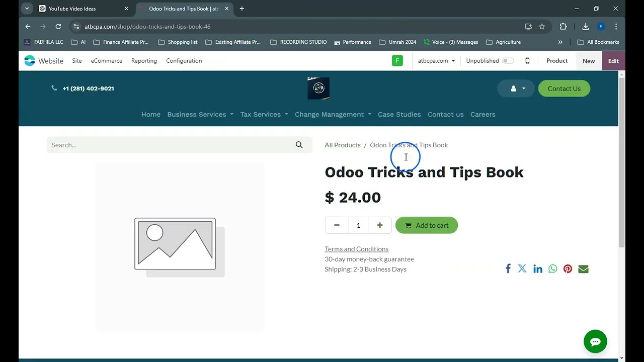Click the search magnifier icon

click(x=299, y=145)
